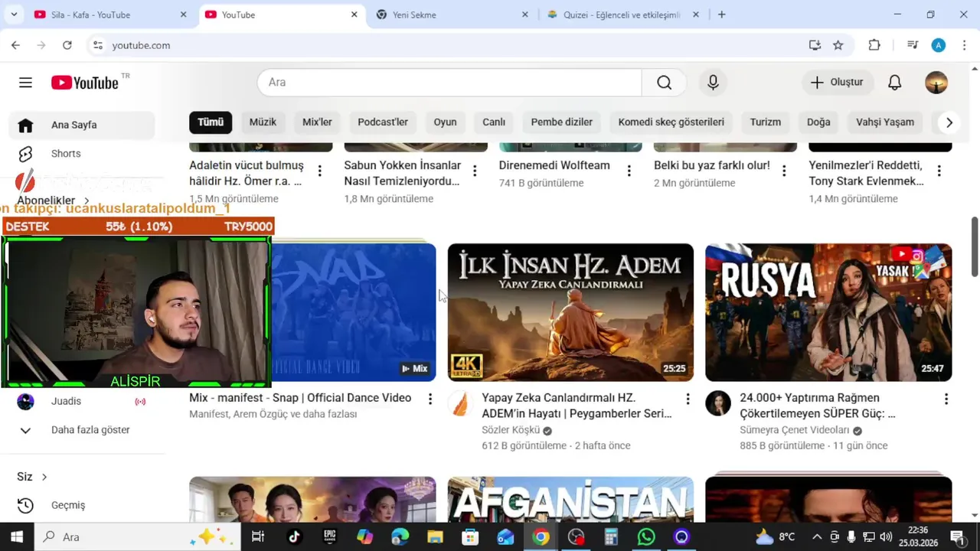Open the Rusya video thumbnail

(828, 312)
